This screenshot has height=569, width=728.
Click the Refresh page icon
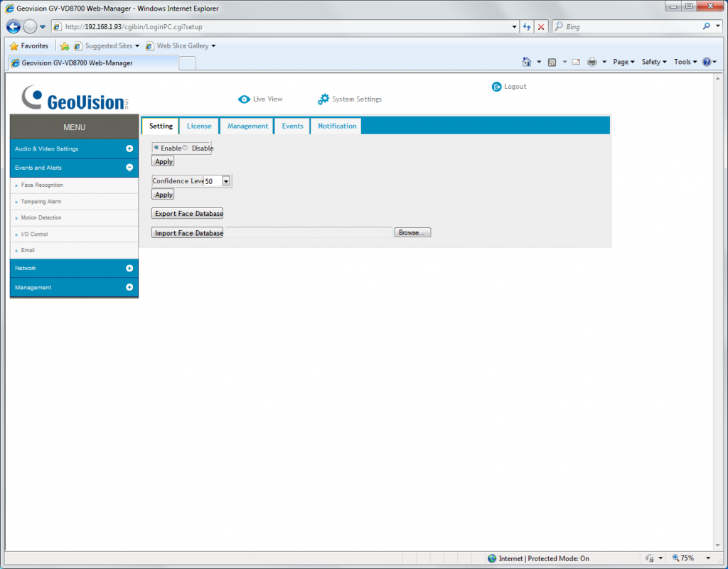(527, 27)
